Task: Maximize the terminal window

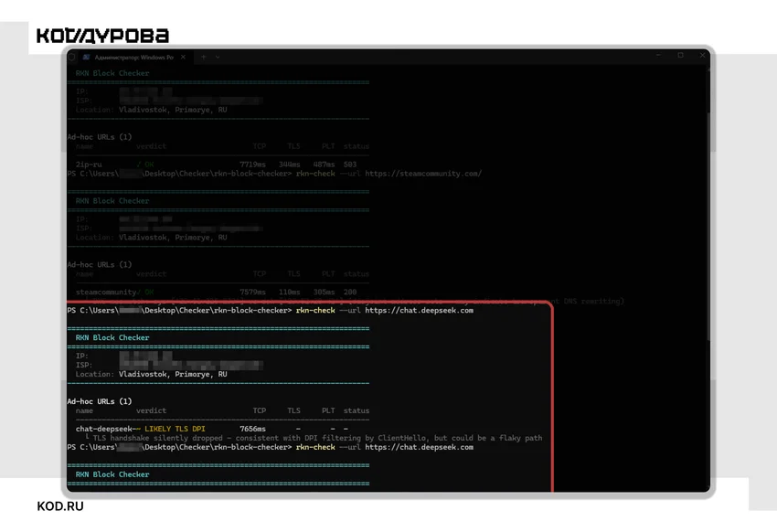Action: pos(680,55)
